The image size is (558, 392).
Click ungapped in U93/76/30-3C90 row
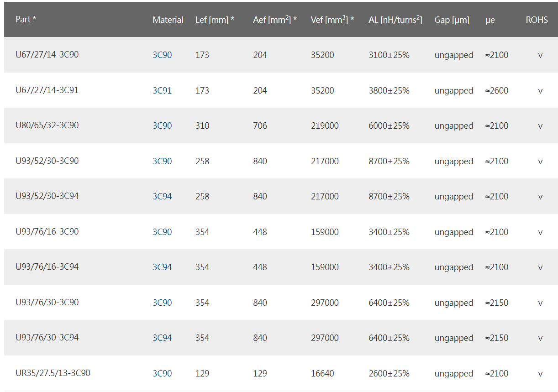[454, 303]
